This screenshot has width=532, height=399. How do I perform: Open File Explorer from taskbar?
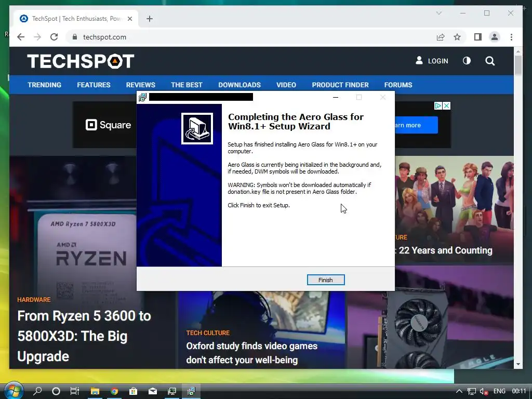point(95,391)
